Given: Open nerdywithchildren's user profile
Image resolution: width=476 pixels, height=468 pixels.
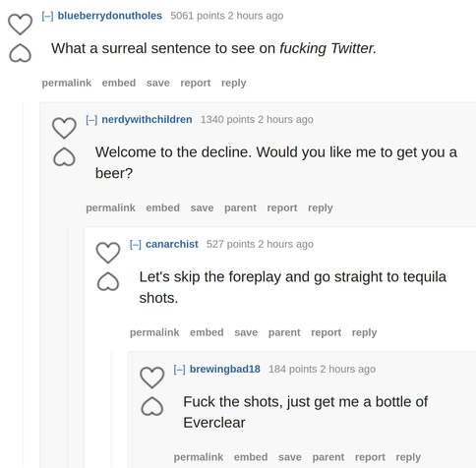Looking at the screenshot, I should pyautogui.click(x=147, y=120).
